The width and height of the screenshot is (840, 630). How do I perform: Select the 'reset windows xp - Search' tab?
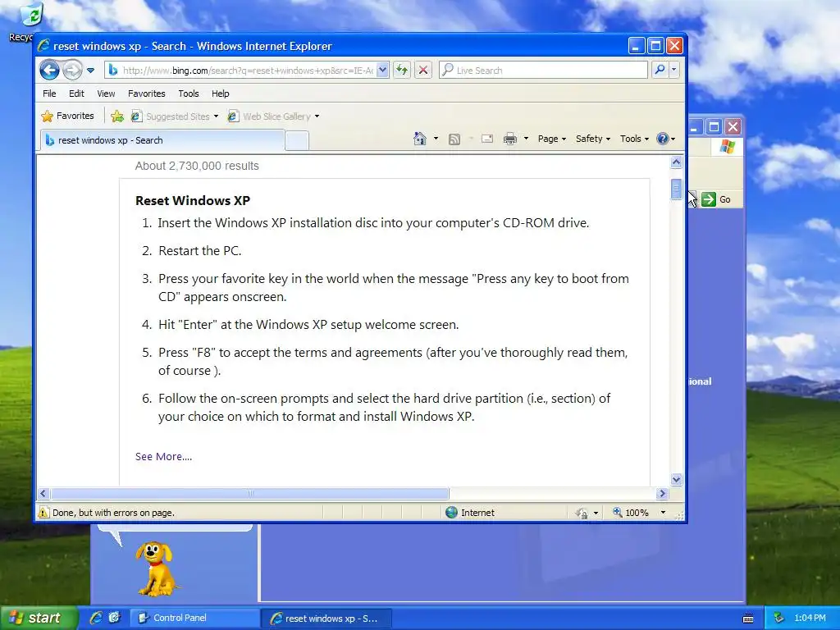162,140
